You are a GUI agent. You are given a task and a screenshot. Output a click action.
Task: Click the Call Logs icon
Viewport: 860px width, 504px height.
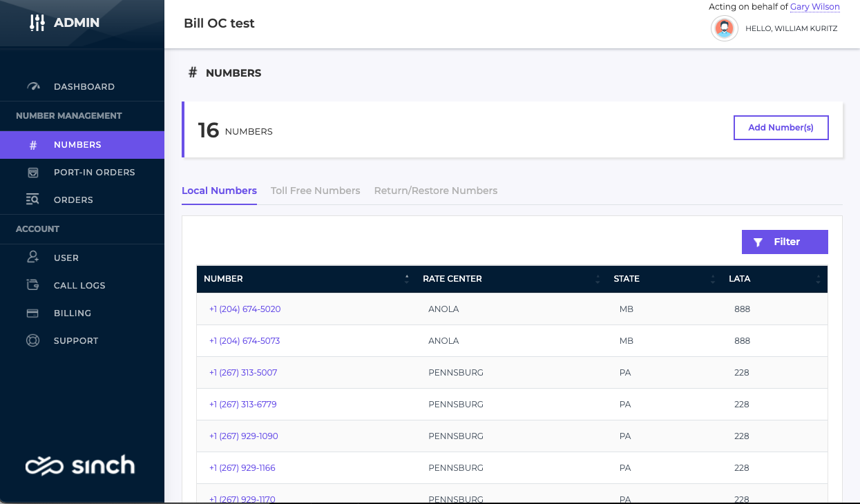(33, 285)
